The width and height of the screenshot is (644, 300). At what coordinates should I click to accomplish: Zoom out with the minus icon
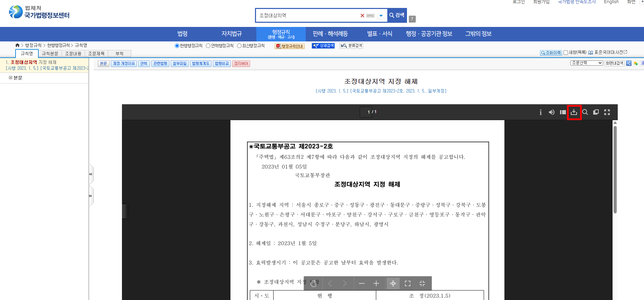362,283
